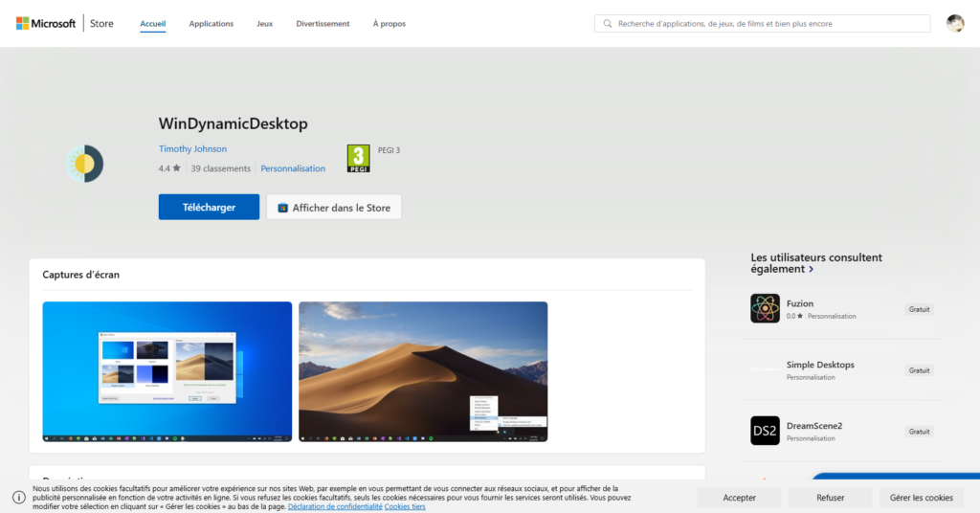Image resolution: width=980 pixels, height=513 pixels.
Task: Click the 4.4 star rating
Action: [x=169, y=168]
